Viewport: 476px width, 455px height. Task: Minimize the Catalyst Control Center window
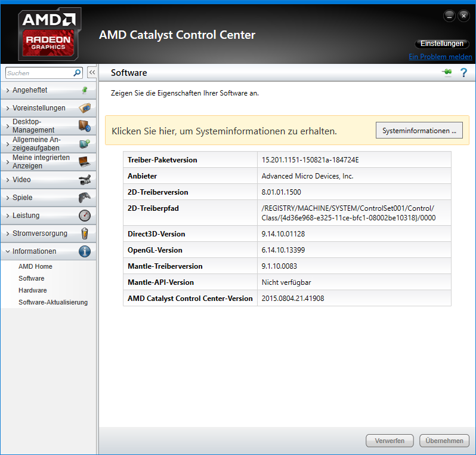449,16
